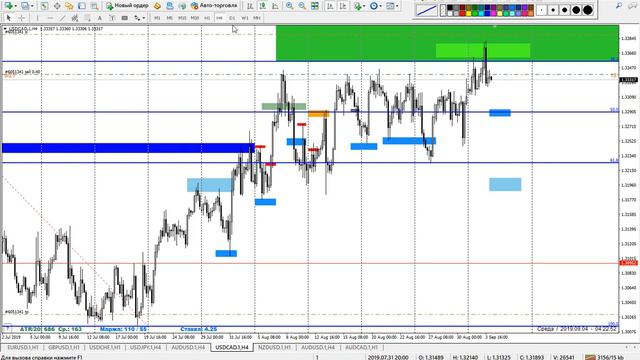
Task: Toggle Chart Shift from the right edge
Action: point(343,6)
